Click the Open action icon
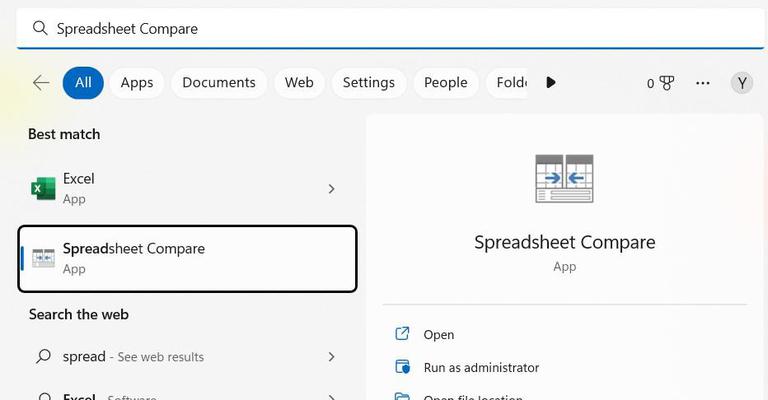768x400 pixels. 402,334
